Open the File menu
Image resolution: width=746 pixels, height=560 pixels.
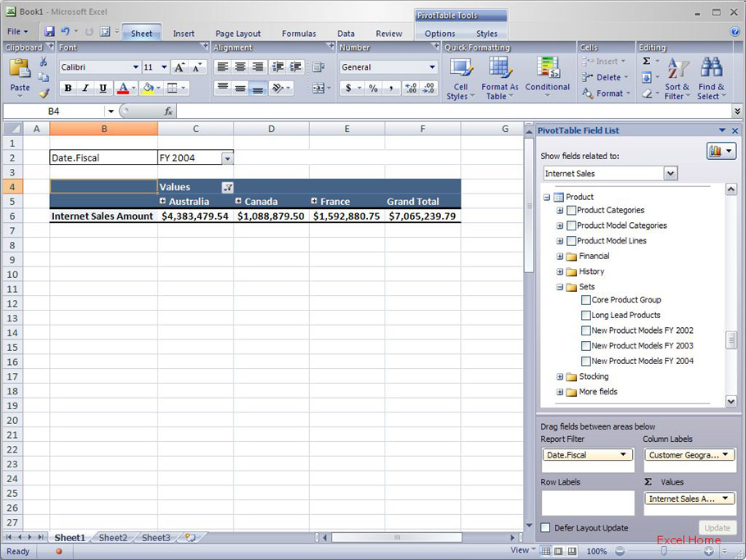pyautogui.click(x=17, y=32)
